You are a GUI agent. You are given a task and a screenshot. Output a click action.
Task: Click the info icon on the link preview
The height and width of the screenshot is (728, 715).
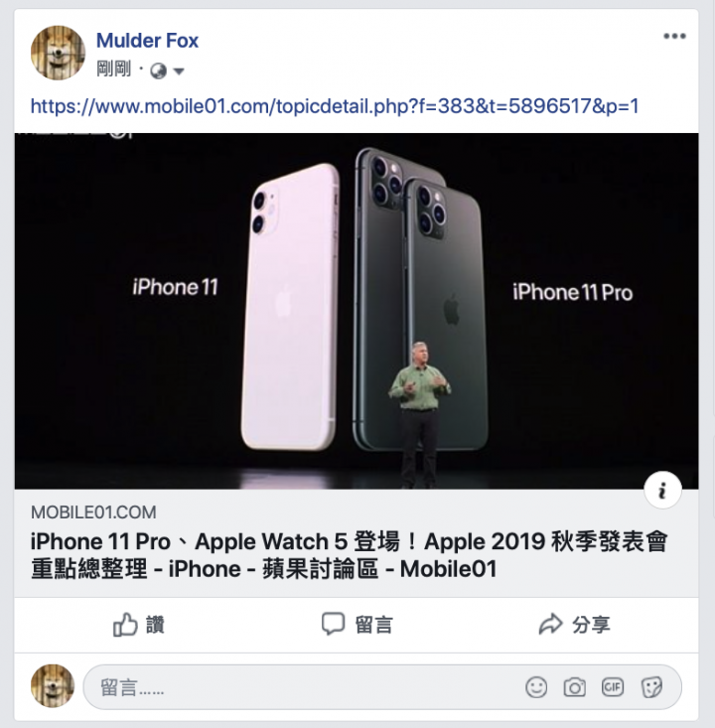[x=662, y=490]
